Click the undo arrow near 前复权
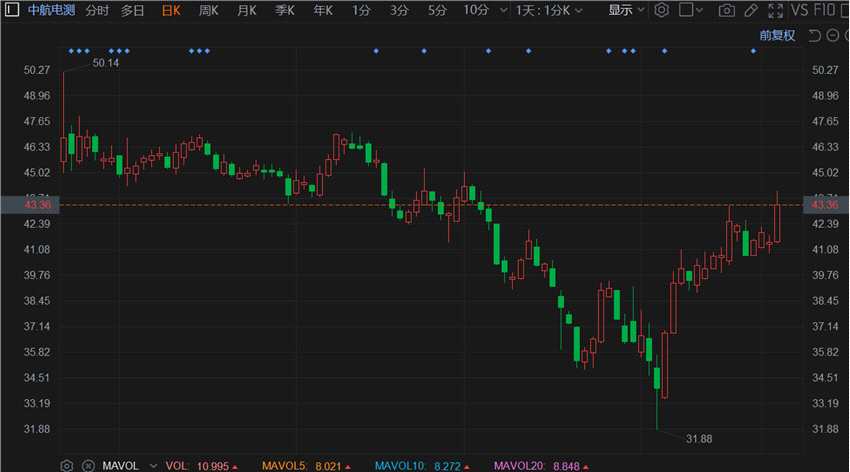The image size is (850, 472). click(x=814, y=36)
